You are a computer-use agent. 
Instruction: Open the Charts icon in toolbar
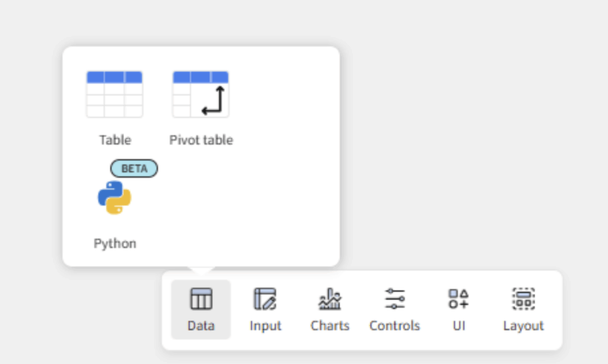pos(330,299)
